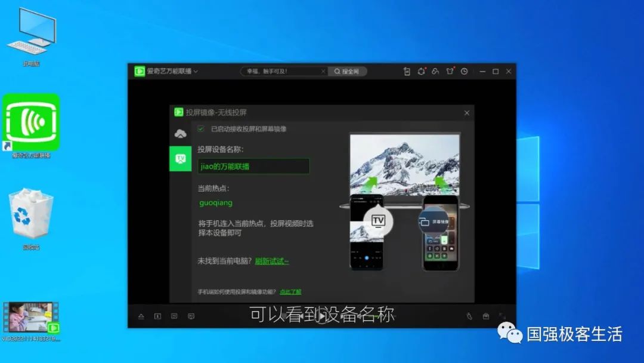Toggle fullscreen with bottom-right corner icon

pyautogui.click(x=502, y=316)
